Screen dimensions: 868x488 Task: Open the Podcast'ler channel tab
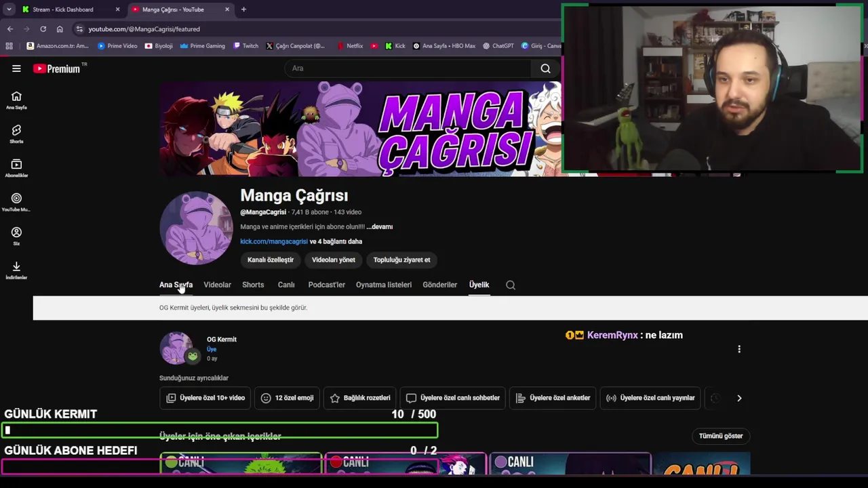[326, 285]
